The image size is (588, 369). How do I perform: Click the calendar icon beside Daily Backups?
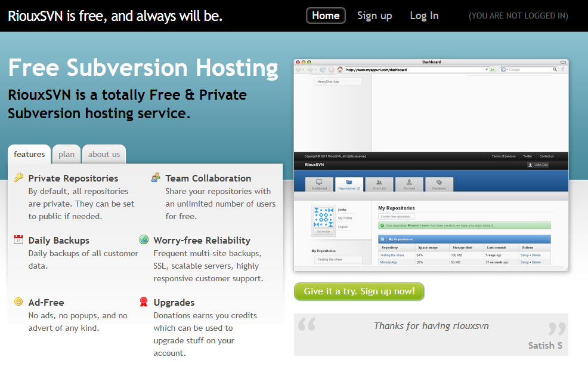[x=18, y=239]
